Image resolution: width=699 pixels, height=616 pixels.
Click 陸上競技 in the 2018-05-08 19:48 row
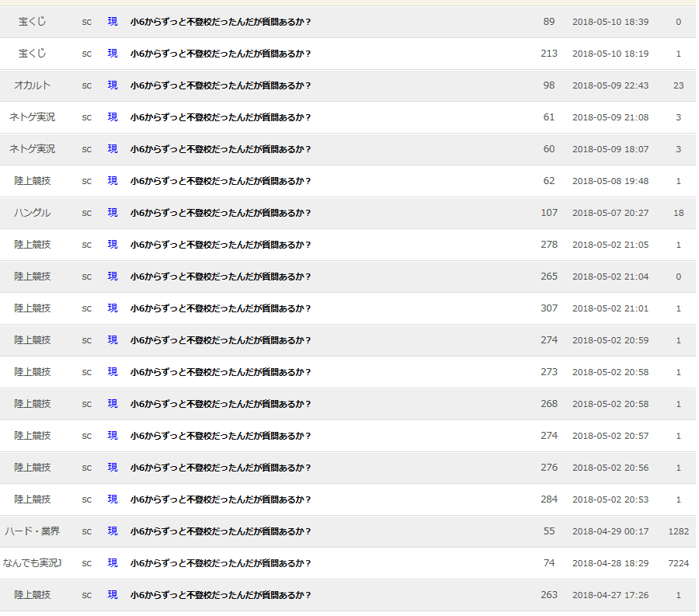tap(32, 181)
